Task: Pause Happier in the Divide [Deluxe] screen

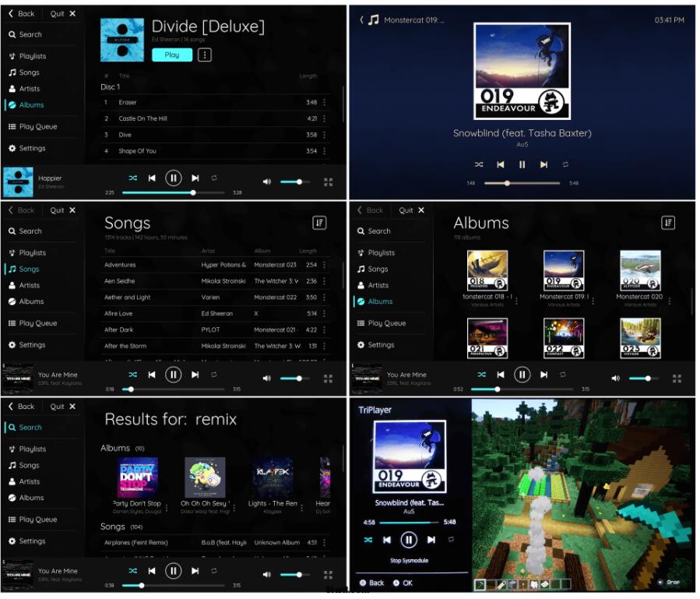Action: point(173,178)
